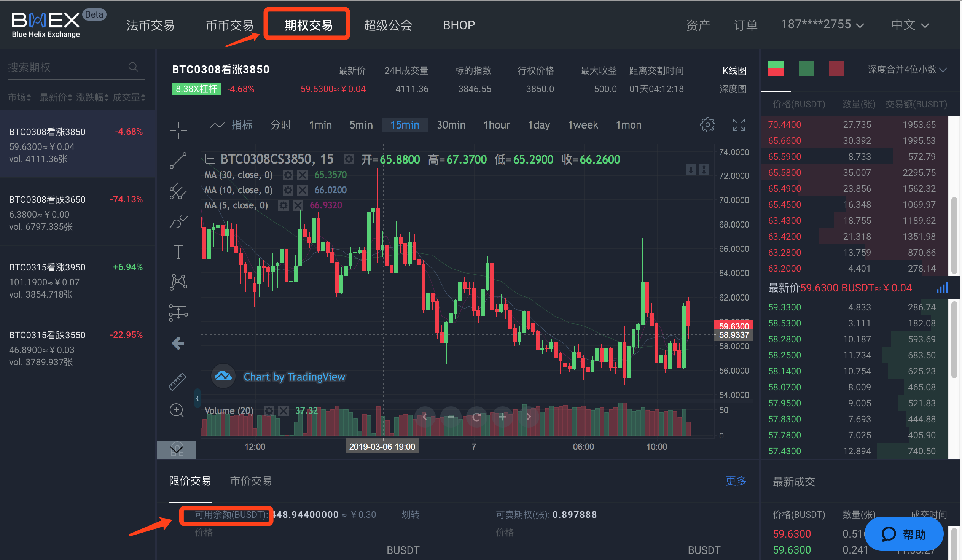
Task: Choose the brush drawing tool
Action: (178, 221)
